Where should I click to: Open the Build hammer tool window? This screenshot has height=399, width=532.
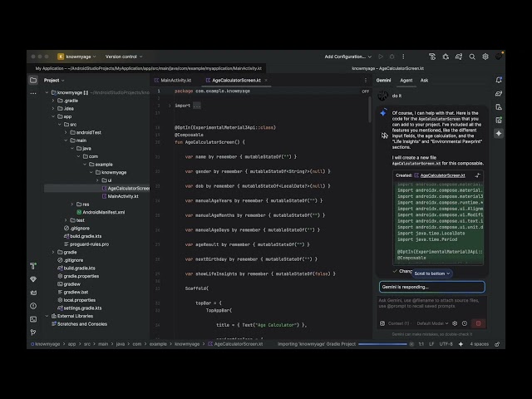tap(33, 266)
